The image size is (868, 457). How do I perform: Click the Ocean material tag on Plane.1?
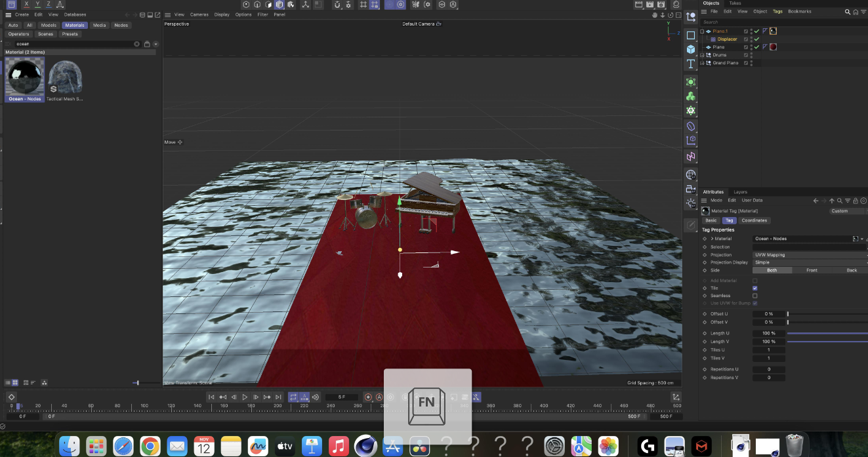(x=774, y=31)
